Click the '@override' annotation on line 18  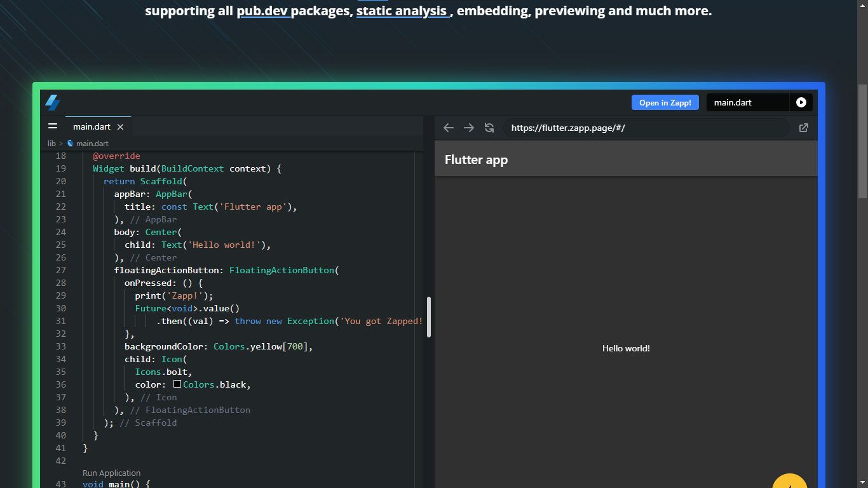[x=117, y=156]
